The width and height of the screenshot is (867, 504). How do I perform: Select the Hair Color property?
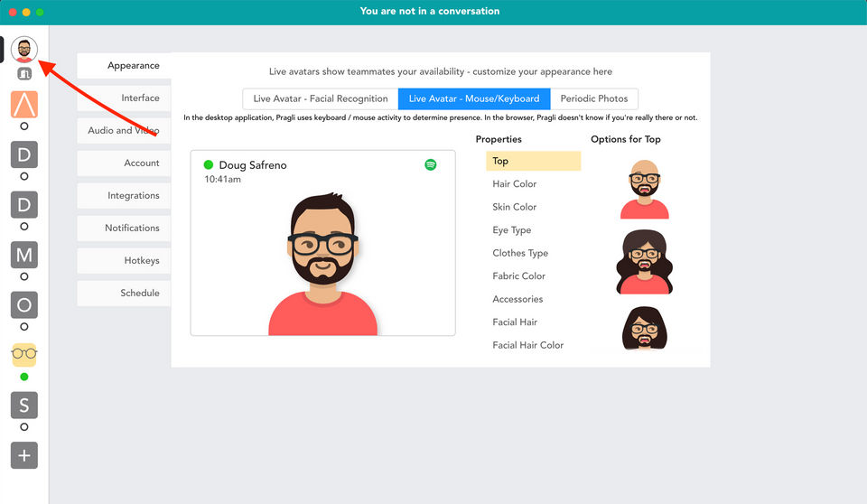pyautogui.click(x=514, y=183)
